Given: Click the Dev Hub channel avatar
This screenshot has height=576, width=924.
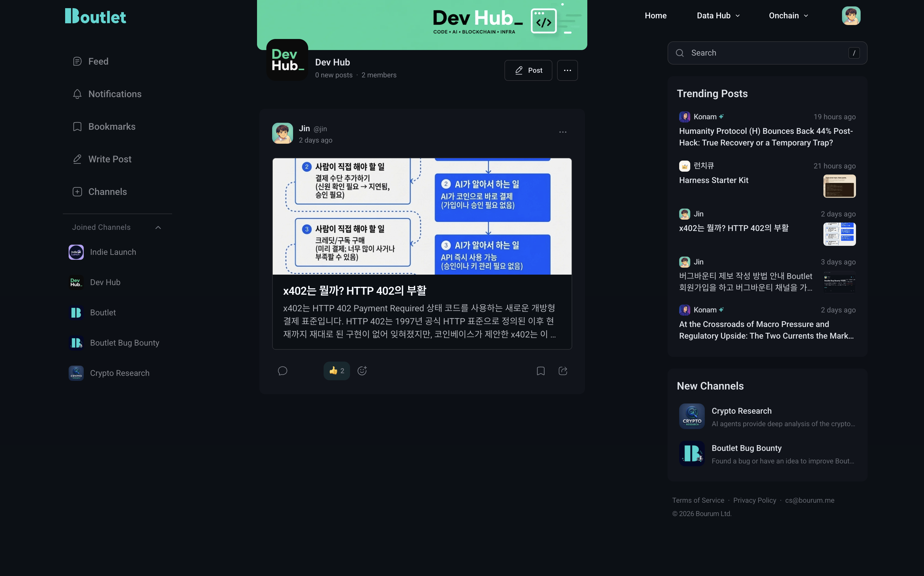Looking at the screenshot, I should [287, 60].
